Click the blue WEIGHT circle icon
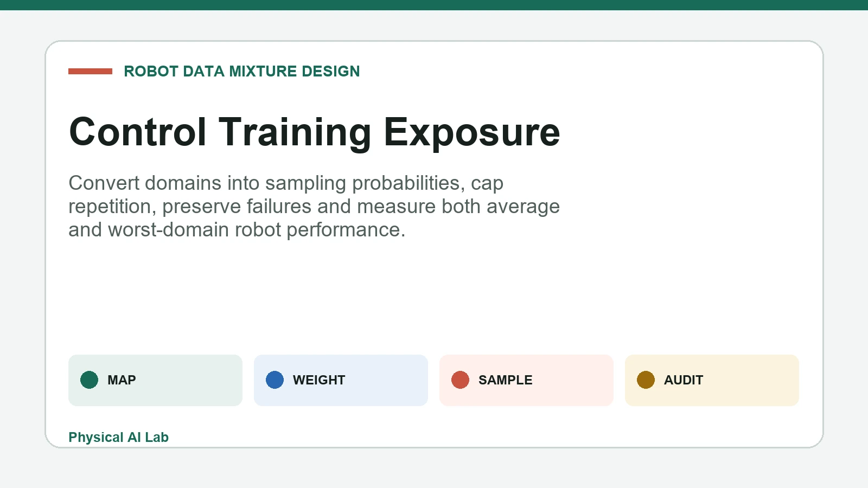 275,380
